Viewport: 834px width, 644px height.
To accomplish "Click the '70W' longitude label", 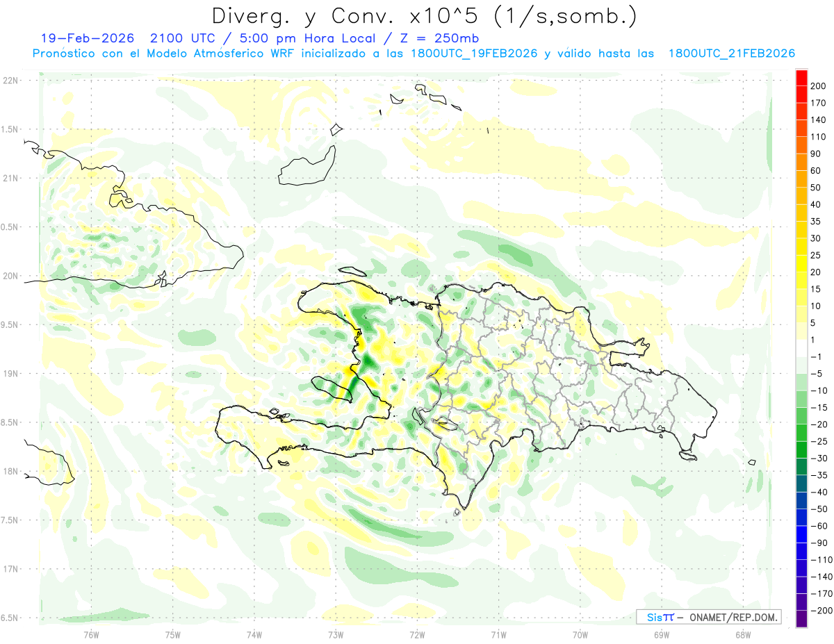I will click(580, 634).
